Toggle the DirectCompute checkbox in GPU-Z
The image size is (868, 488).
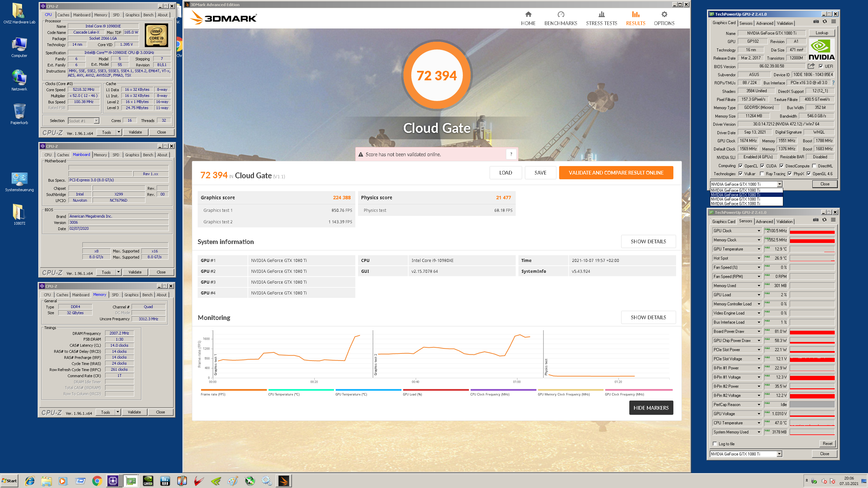(782, 166)
